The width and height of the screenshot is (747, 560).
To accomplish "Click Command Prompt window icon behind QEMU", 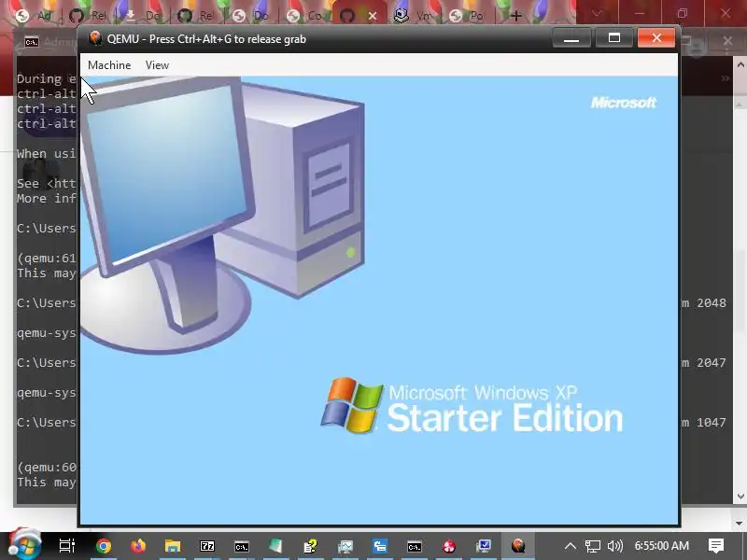I will (32, 42).
